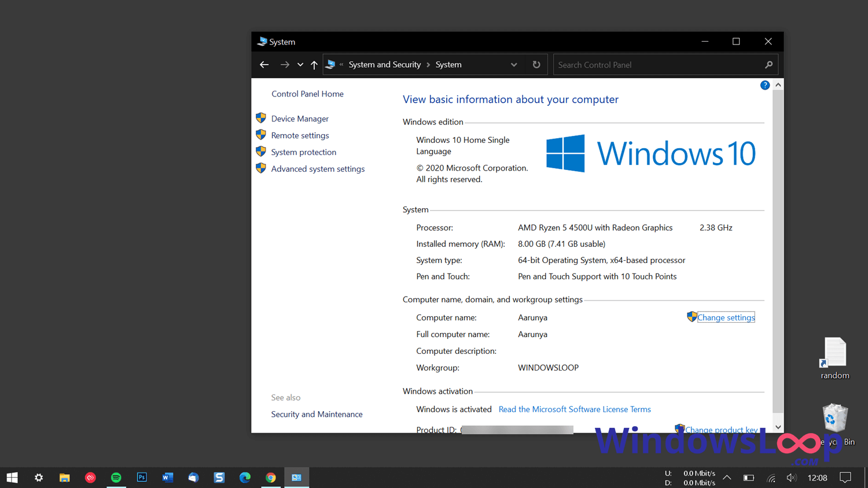Image resolution: width=868 pixels, height=488 pixels.
Task: Click the forward navigation arrow
Action: (285, 64)
